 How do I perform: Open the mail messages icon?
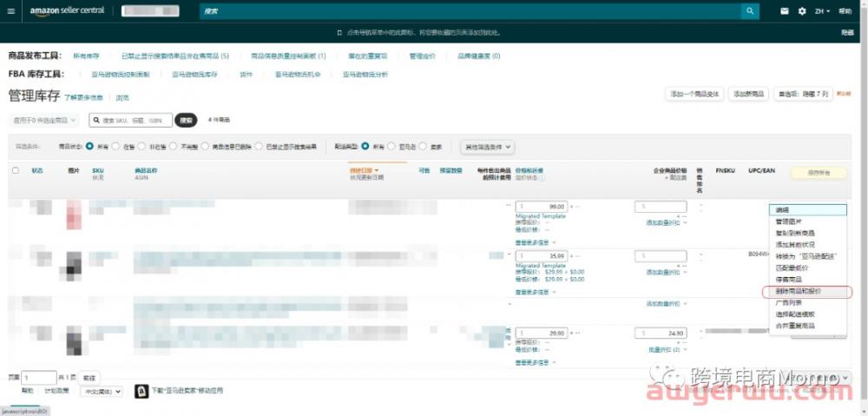coord(785,11)
